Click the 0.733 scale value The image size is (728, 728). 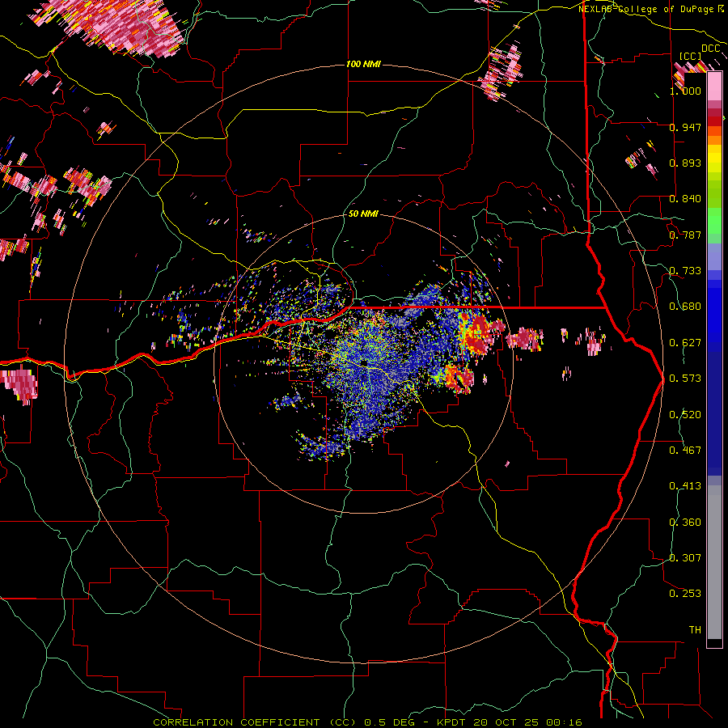pos(685,271)
